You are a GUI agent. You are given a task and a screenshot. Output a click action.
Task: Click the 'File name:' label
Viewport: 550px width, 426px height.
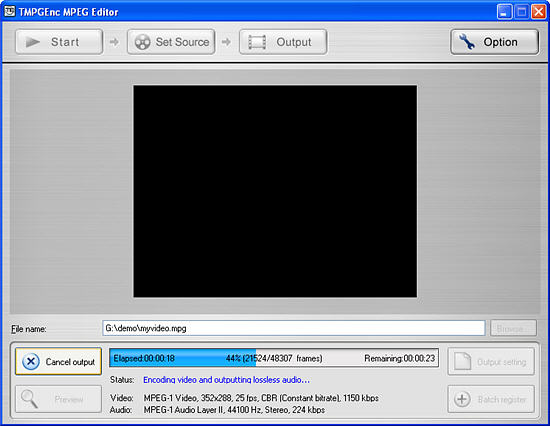[29, 329]
